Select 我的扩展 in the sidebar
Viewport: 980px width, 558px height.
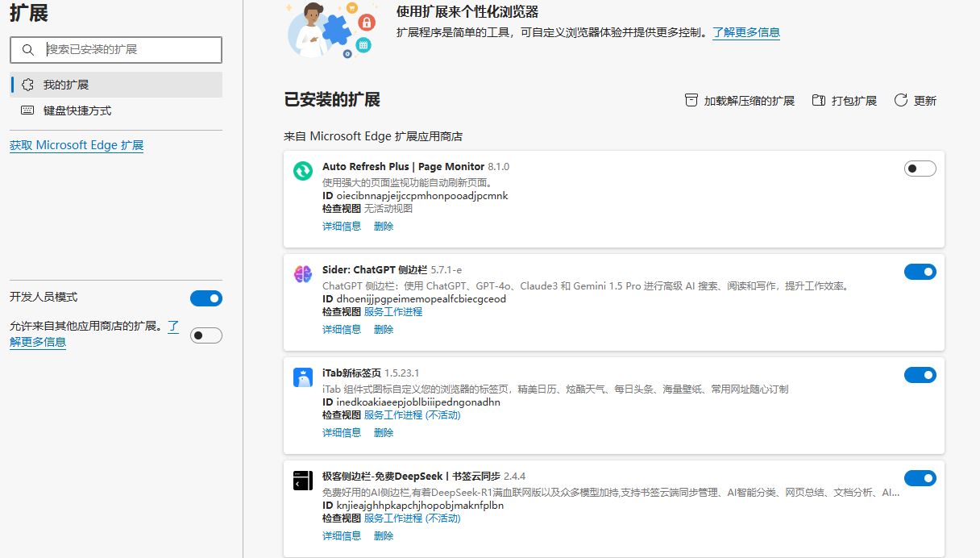tap(116, 85)
